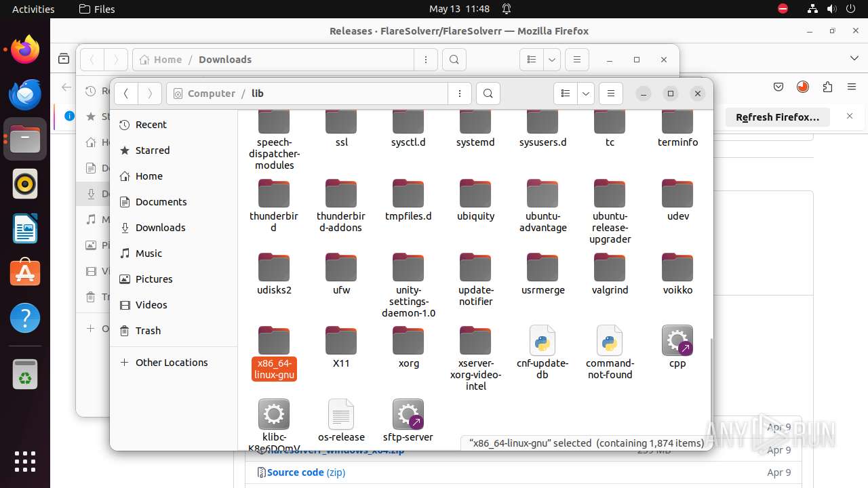Launch Thunderbird from the dock

(x=25, y=94)
